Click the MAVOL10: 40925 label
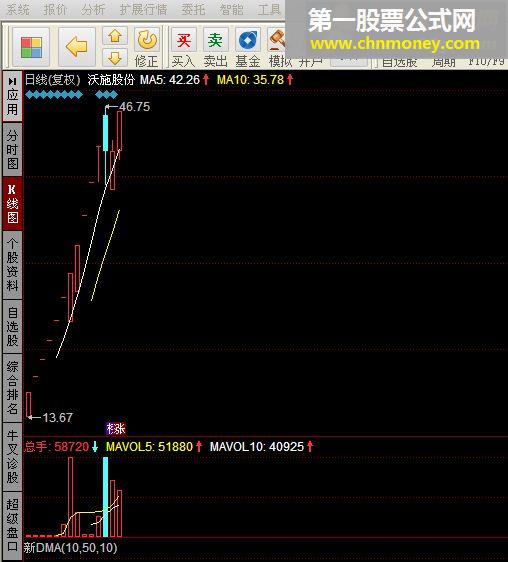 (257, 447)
